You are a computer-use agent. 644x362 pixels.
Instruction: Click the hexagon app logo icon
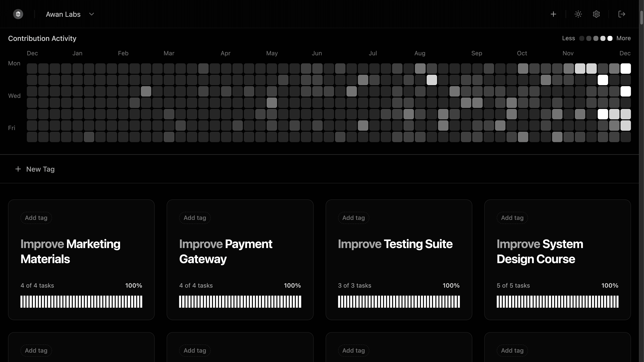[18, 14]
